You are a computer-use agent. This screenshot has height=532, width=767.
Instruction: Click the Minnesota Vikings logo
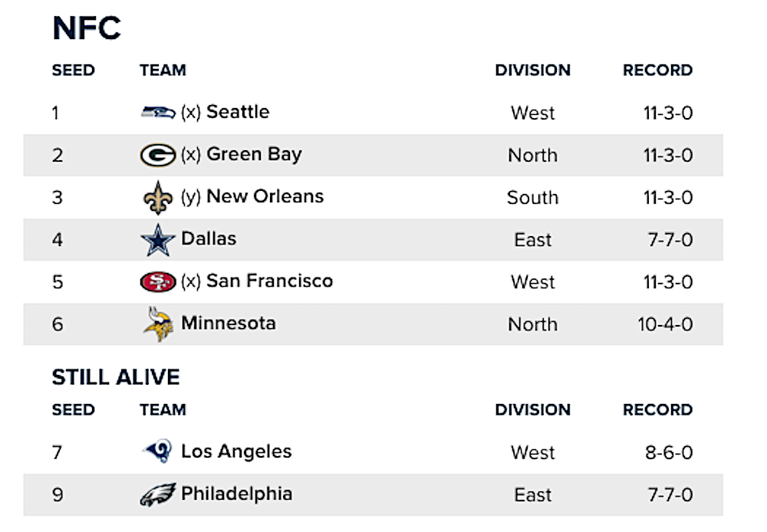[158, 324]
